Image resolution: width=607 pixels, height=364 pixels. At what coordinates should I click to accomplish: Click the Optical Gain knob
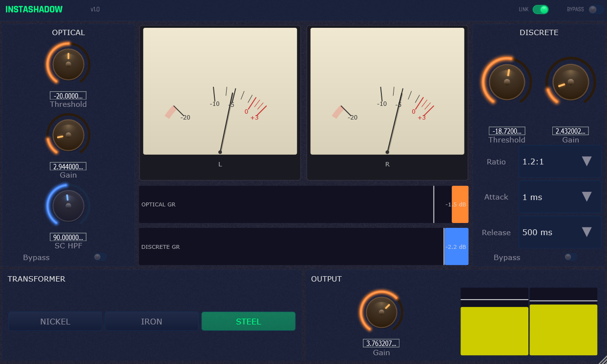(68, 135)
